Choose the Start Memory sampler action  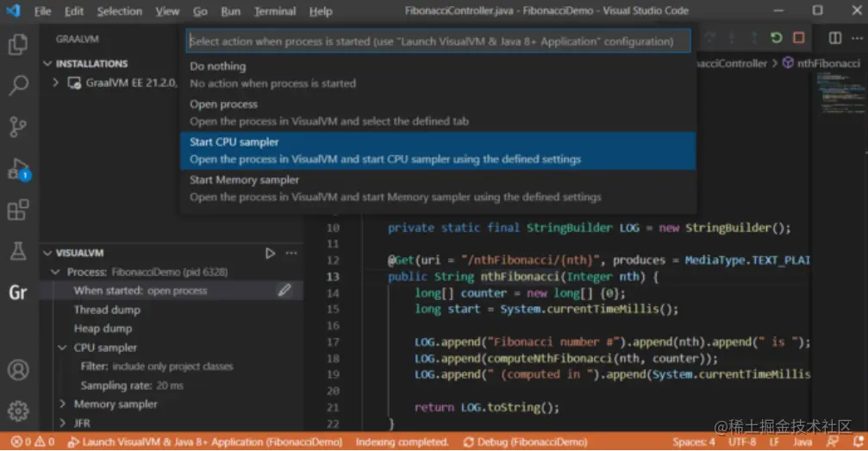coord(437,188)
